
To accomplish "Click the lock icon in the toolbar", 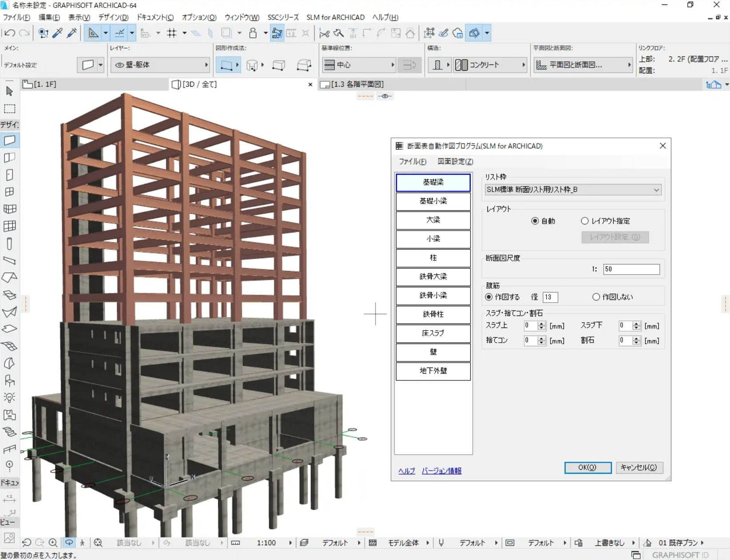I will (253, 33).
